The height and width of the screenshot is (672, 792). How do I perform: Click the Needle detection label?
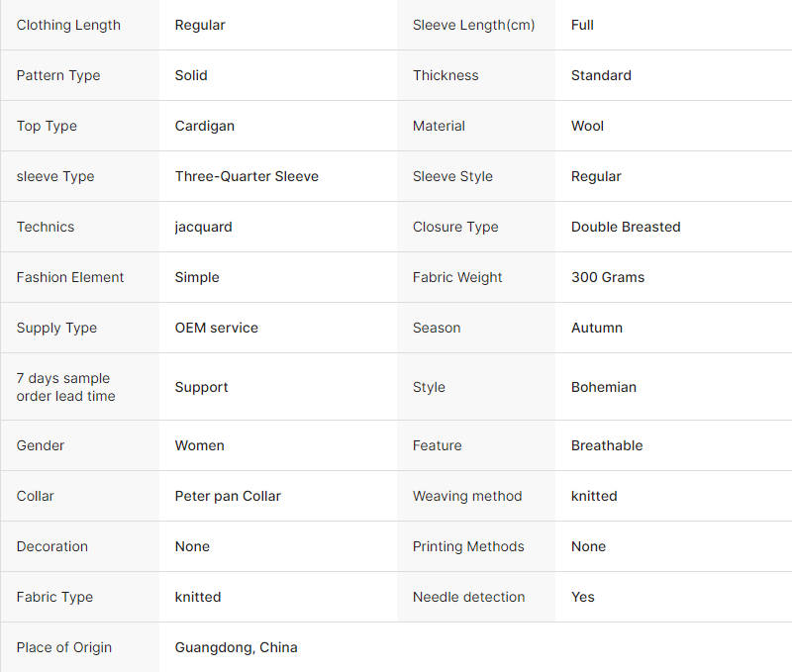pos(468,597)
